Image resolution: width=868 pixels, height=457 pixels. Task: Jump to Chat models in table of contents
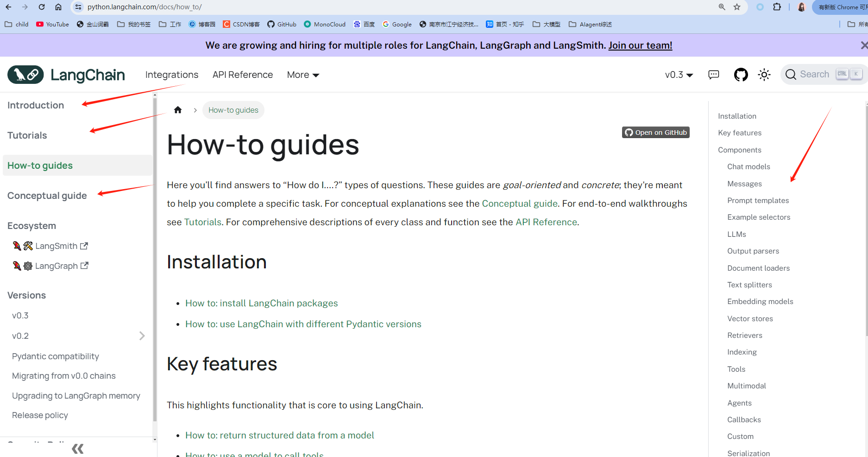point(748,166)
